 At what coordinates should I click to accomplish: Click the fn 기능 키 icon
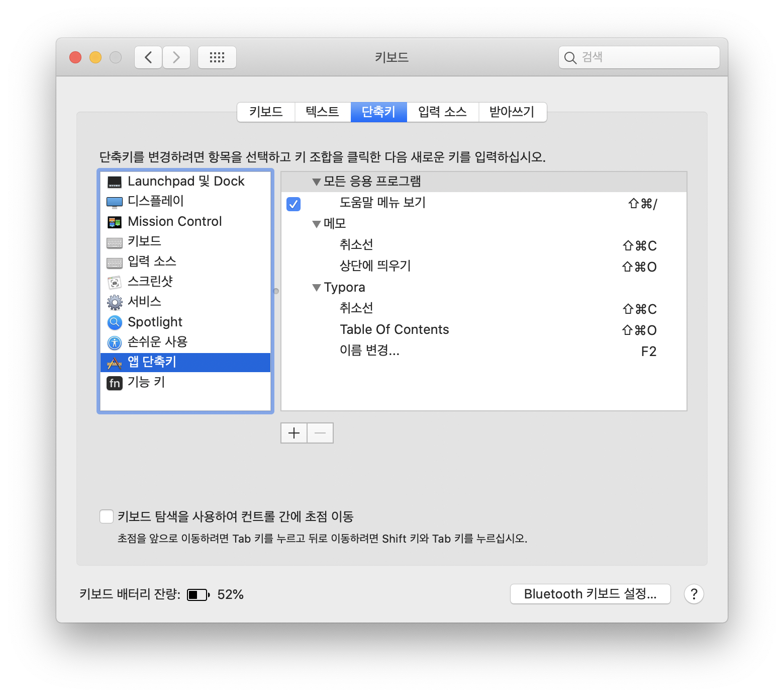click(115, 383)
